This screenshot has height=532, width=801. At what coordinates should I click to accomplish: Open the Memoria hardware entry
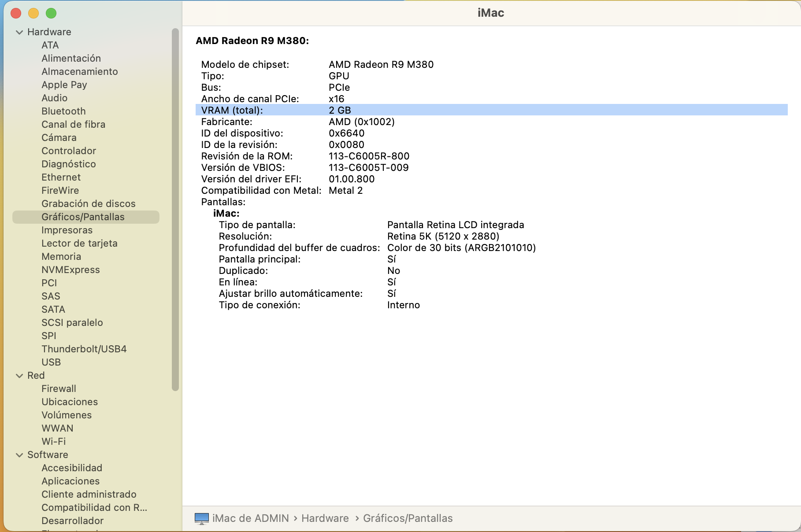tap(61, 256)
